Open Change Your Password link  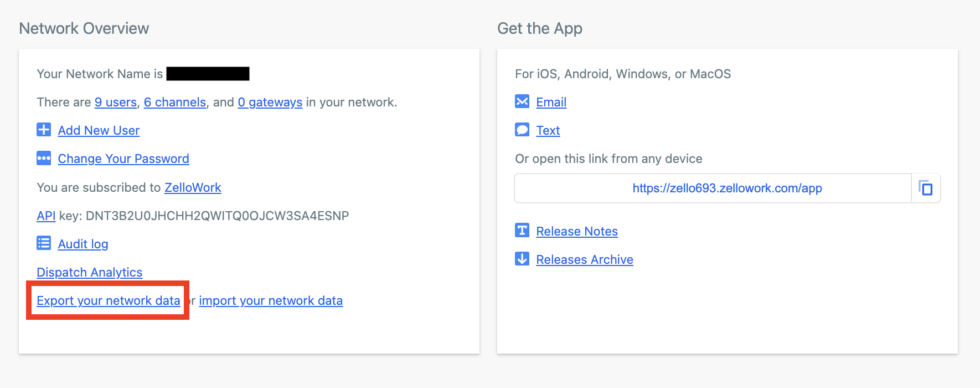[x=123, y=159]
